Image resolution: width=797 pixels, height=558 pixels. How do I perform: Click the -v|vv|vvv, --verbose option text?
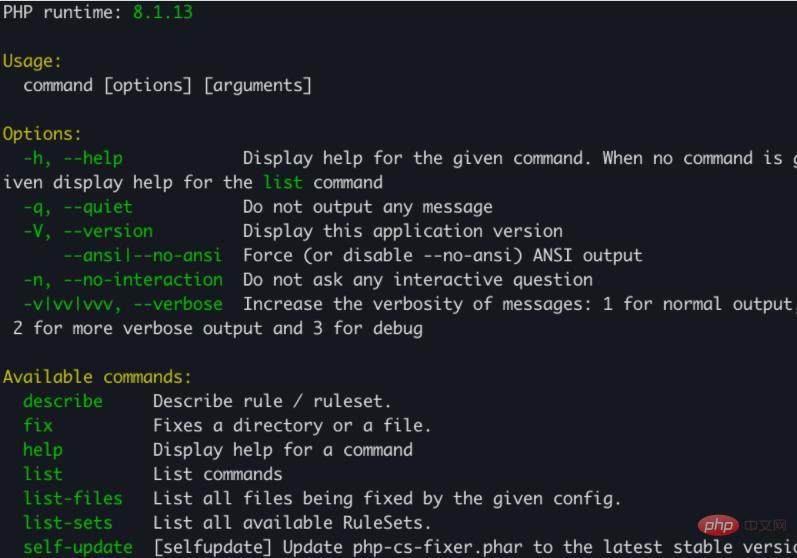[123, 303]
